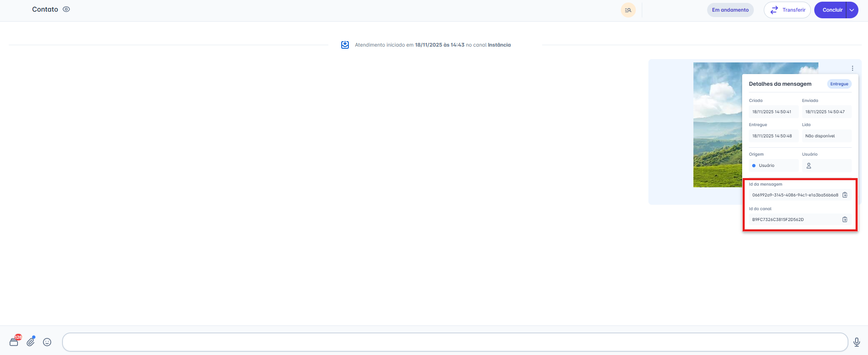The image size is (868, 355).
Task: Focus the message text input field
Action: [454, 342]
